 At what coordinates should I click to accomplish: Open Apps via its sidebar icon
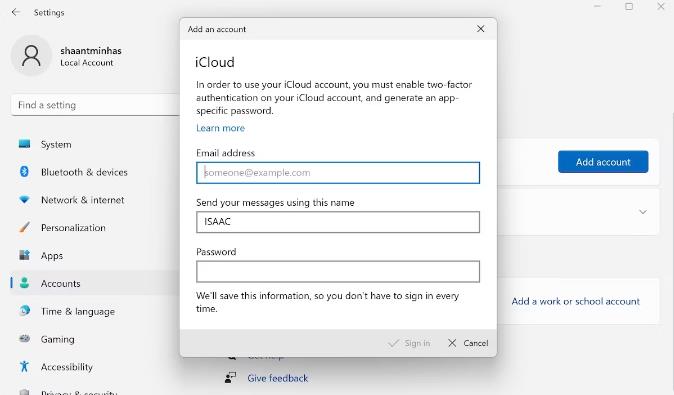[25, 255]
